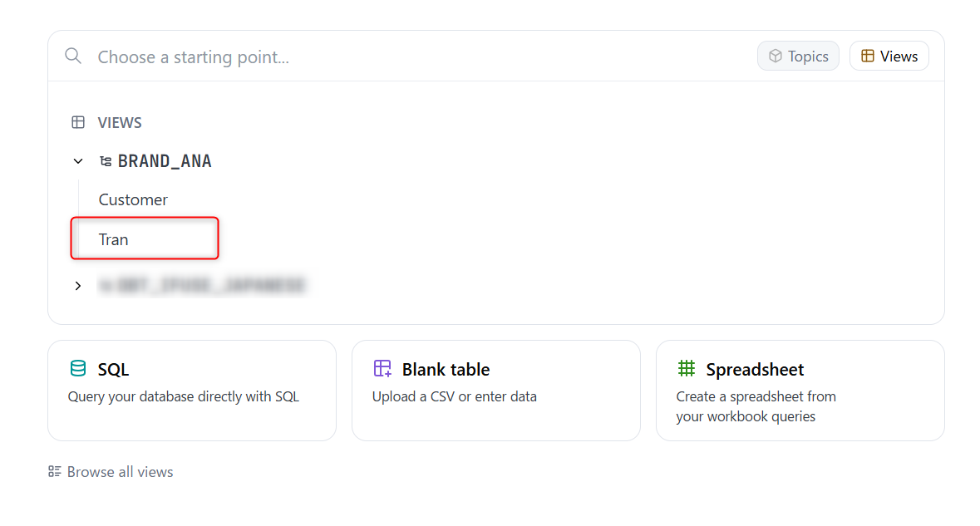Select the highlighted Tran view
This screenshot has width=980, height=526.
tap(113, 238)
